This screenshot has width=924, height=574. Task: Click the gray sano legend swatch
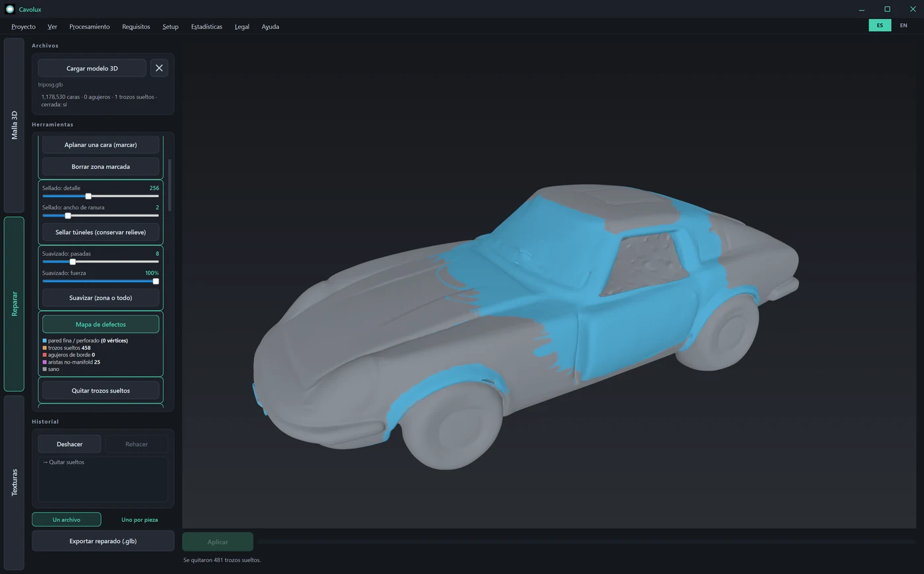point(45,369)
